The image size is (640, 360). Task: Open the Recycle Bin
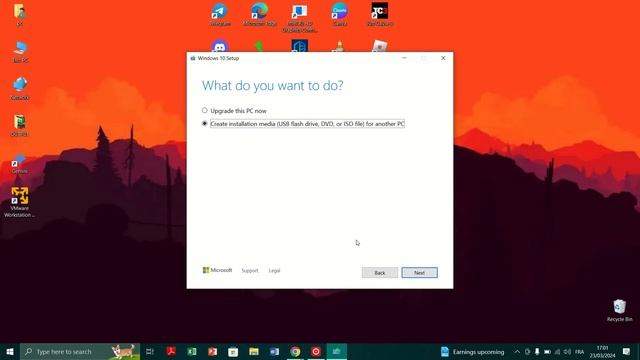pos(619,311)
